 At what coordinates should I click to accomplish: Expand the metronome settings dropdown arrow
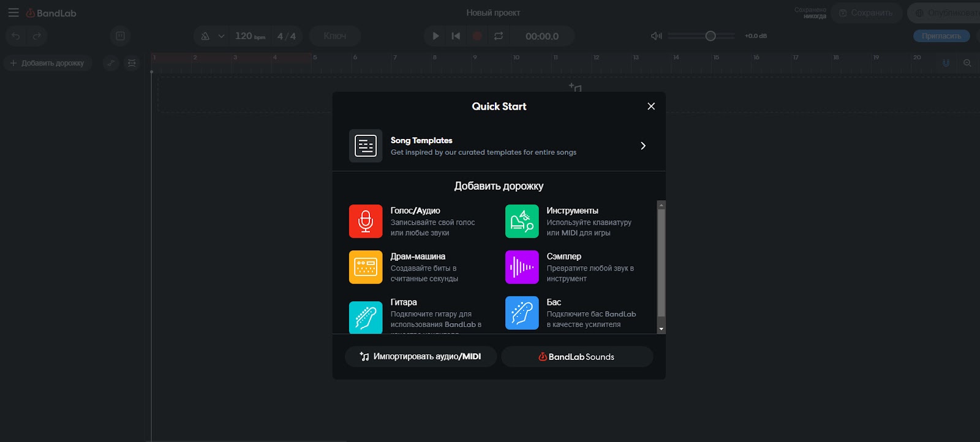221,36
